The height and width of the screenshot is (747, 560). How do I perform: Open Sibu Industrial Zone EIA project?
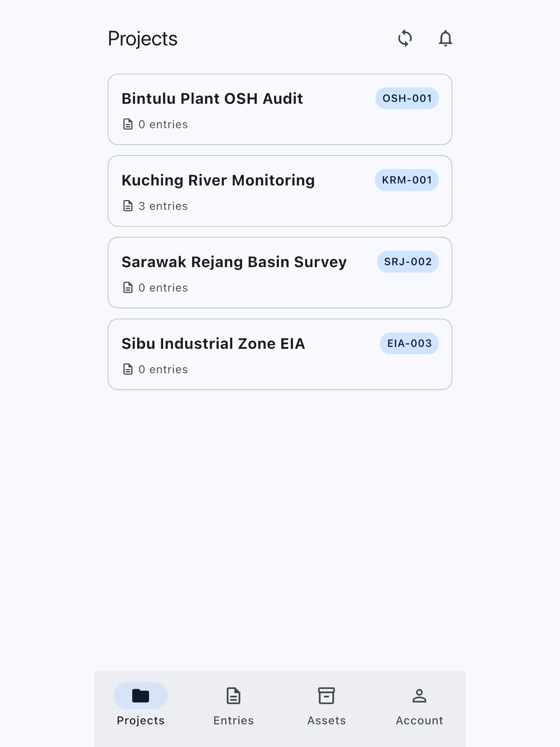[280, 354]
